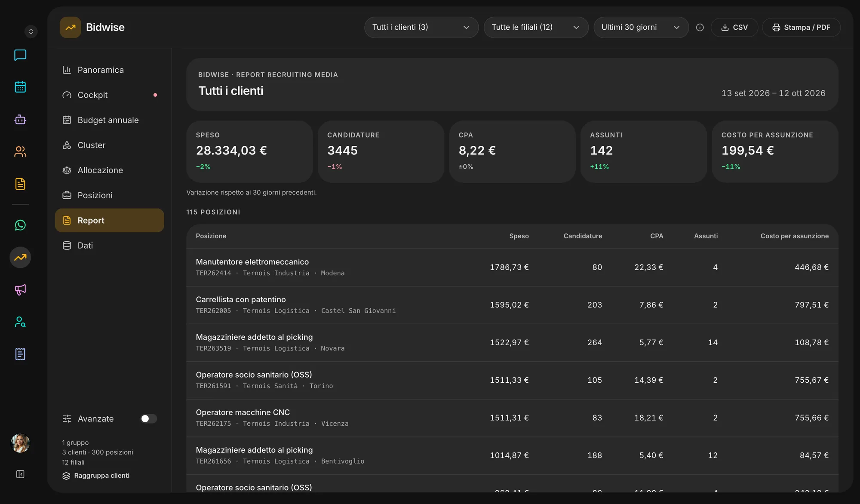Select the Bidwise trending arrow icon in left rail

pyautogui.click(x=20, y=258)
